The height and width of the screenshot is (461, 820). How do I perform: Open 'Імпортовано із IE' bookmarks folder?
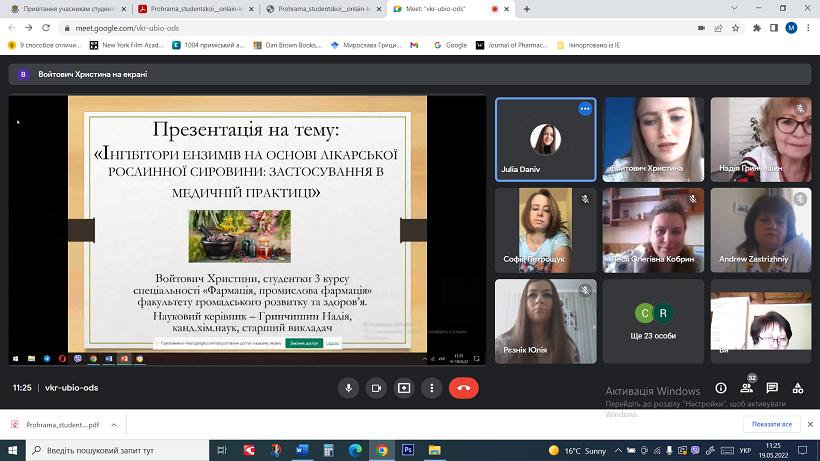588,45
